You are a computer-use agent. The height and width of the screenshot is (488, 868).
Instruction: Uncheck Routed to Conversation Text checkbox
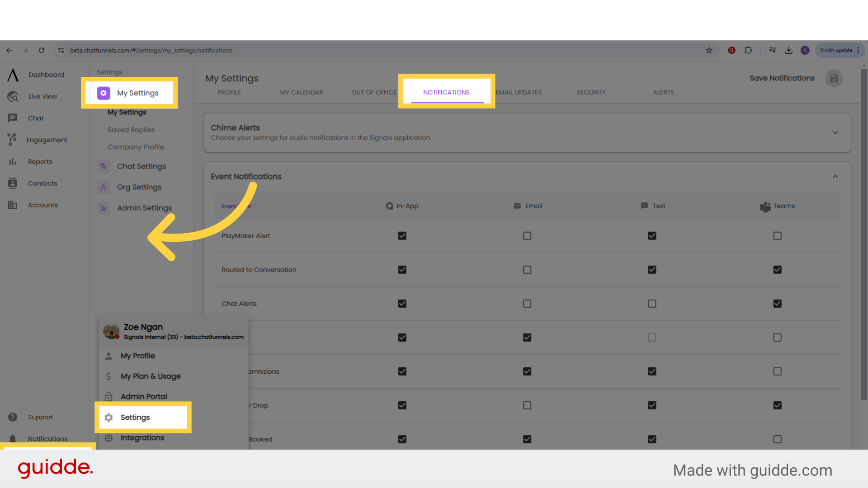tap(652, 270)
